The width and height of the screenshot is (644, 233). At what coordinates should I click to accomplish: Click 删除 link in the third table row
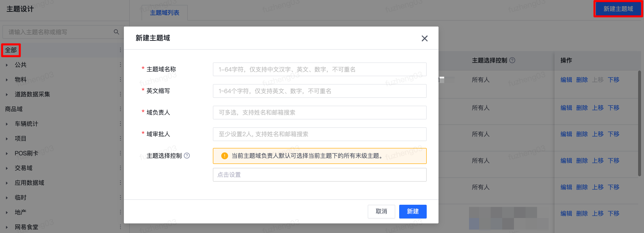[x=582, y=134]
